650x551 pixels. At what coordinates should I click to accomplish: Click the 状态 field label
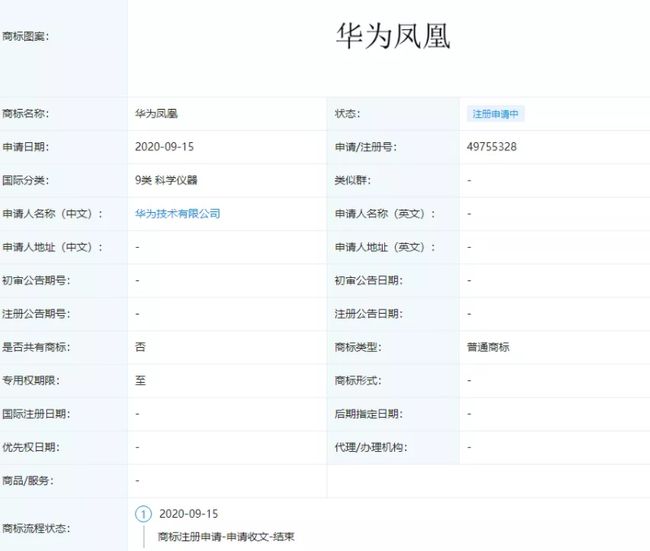(x=347, y=114)
